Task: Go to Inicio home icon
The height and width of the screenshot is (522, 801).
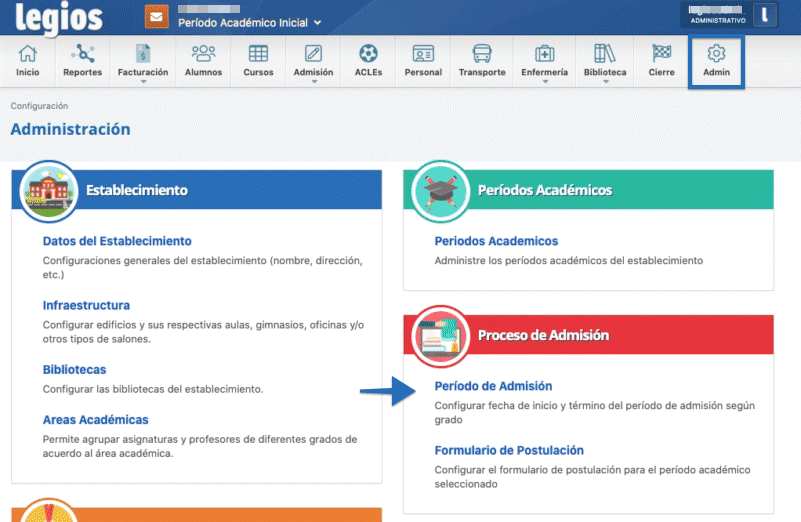Action: coord(28,53)
